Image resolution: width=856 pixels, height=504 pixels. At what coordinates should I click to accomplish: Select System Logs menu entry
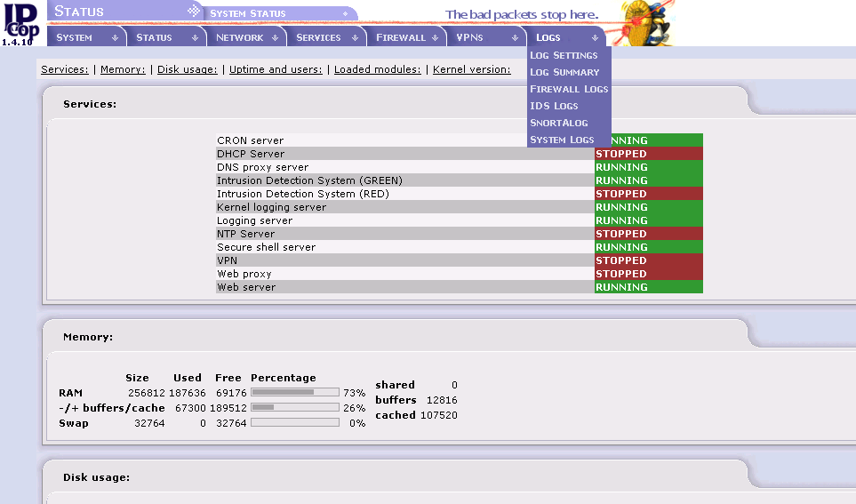coord(562,140)
